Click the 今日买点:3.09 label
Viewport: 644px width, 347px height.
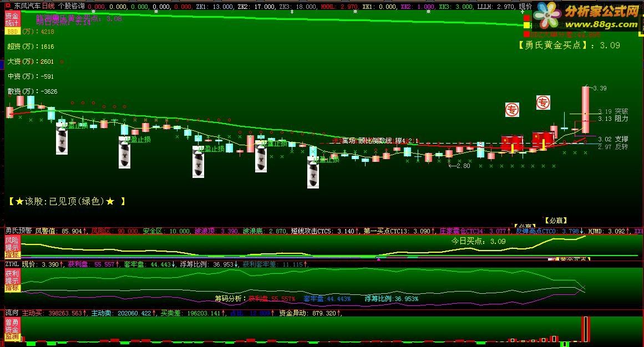[479, 241]
